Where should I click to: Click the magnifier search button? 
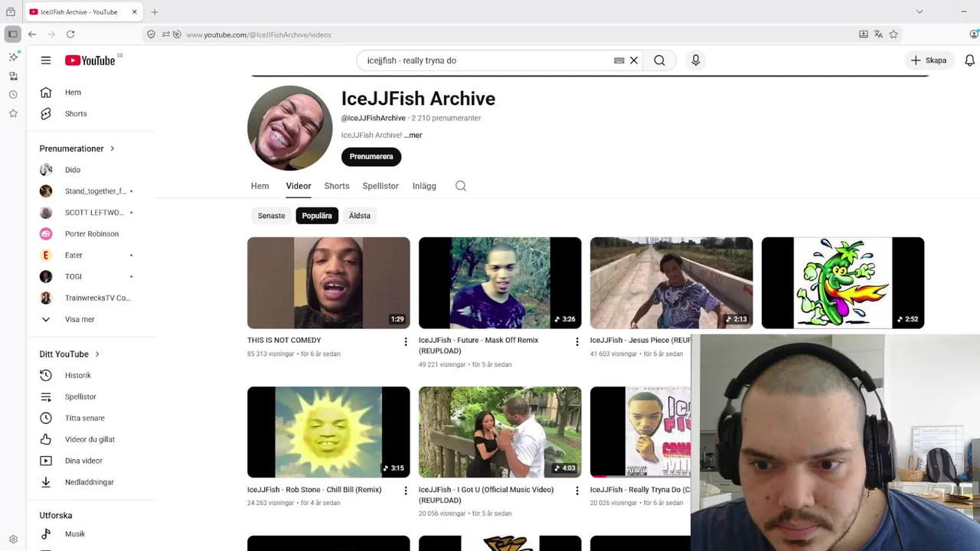[659, 60]
